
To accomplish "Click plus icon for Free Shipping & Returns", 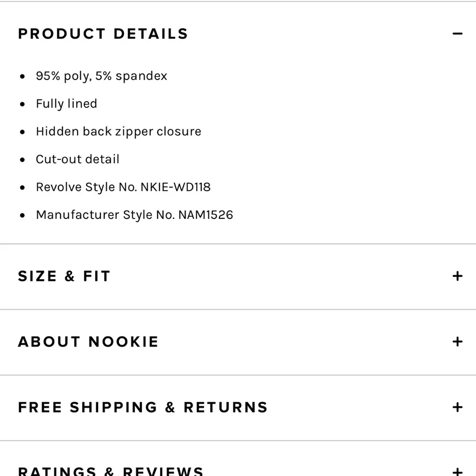I will point(457,407).
